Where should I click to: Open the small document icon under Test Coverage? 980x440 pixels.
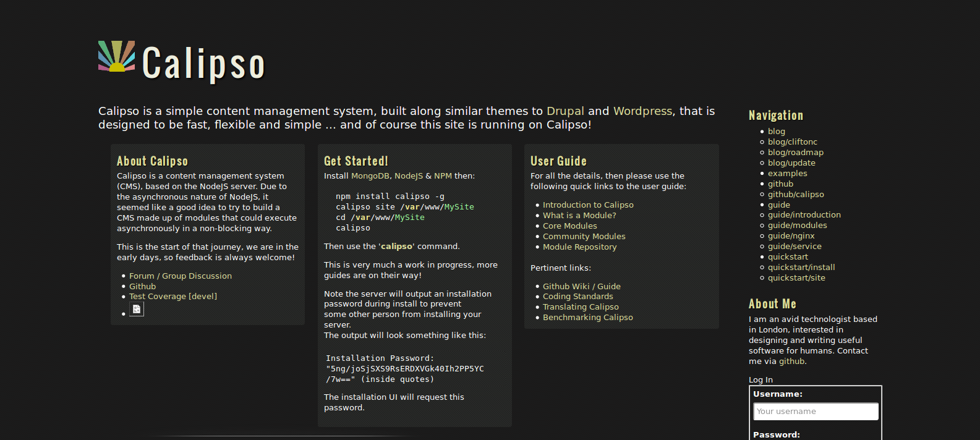137,309
